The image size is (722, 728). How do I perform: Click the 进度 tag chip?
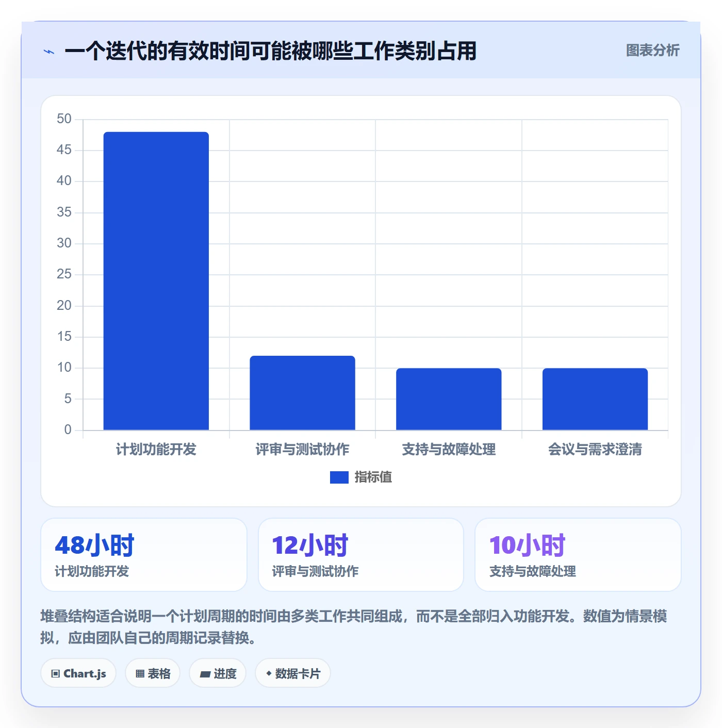(x=218, y=673)
